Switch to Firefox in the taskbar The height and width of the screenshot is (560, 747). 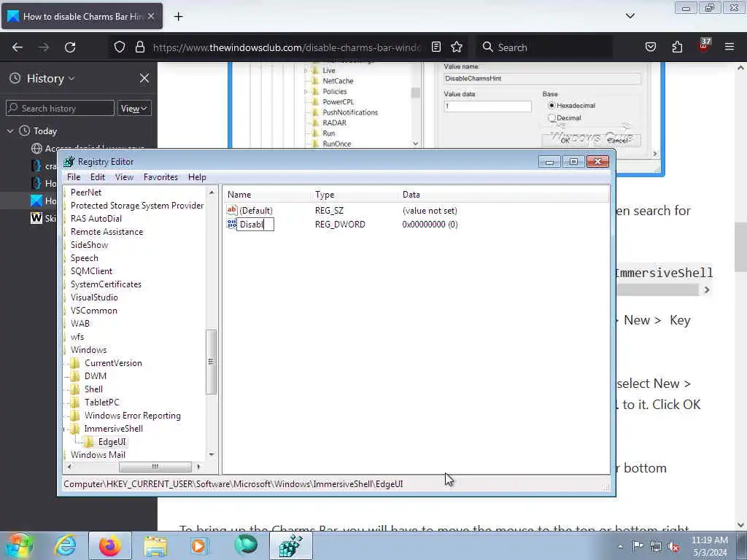(110, 545)
